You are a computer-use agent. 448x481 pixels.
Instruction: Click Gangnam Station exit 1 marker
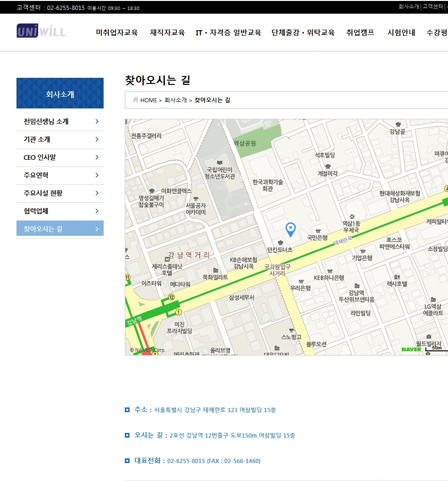(x=179, y=312)
